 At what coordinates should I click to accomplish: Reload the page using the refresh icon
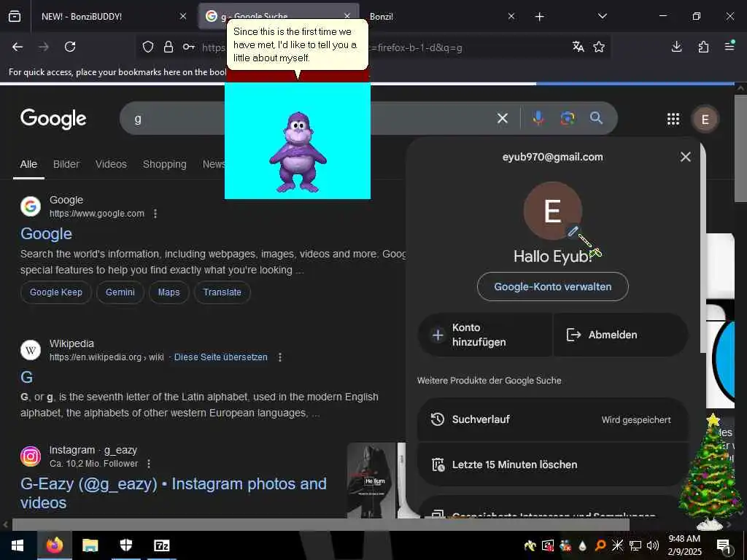pyautogui.click(x=70, y=47)
